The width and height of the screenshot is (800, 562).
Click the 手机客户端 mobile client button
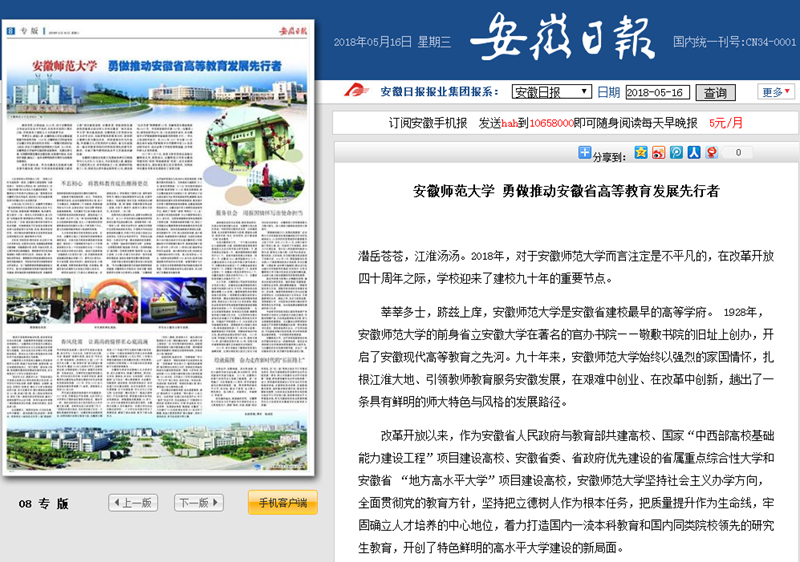coord(283,503)
